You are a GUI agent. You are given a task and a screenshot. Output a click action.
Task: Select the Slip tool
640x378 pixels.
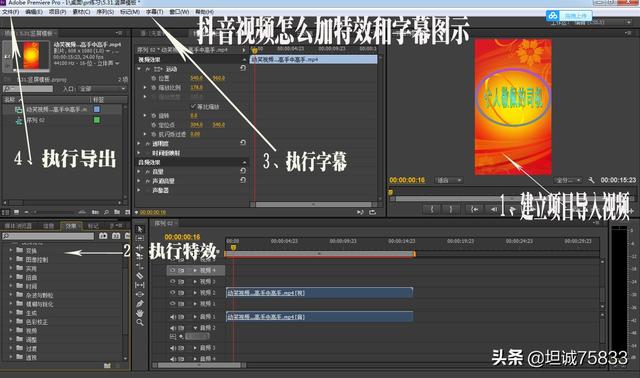pyautogui.click(x=140, y=285)
